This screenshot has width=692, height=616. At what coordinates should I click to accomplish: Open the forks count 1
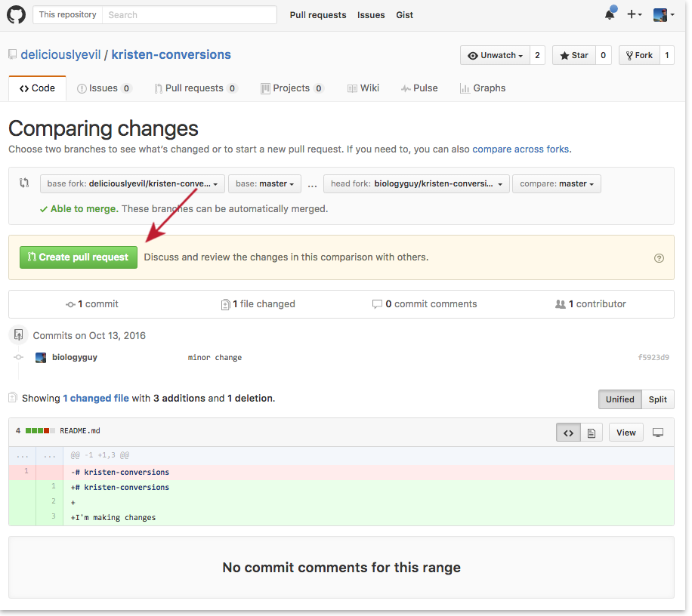[667, 56]
